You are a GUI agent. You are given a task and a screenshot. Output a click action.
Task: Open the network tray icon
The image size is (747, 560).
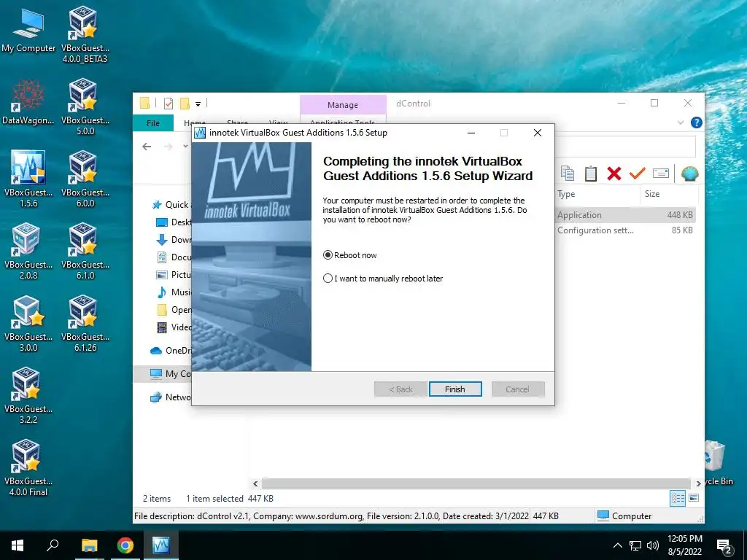635,545
